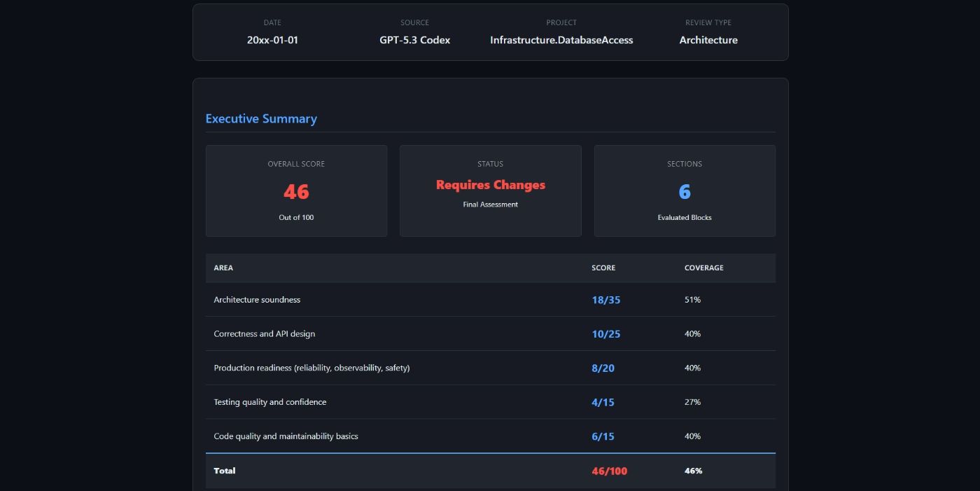Click the Executive Summary heading
This screenshot has width=980, height=491.
(261, 119)
